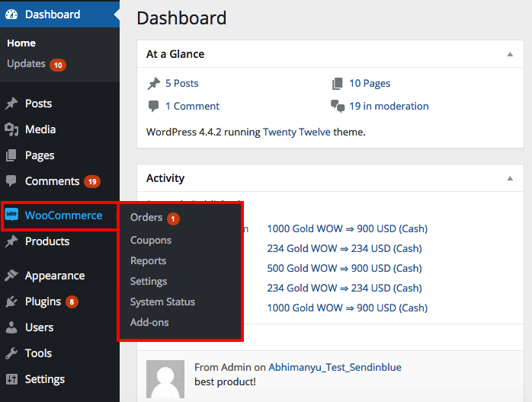Screen dimensions: 532x402
Task: Click the Posts pushpin icon in sidebar
Action: pyautogui.click(x=11, y=104)
